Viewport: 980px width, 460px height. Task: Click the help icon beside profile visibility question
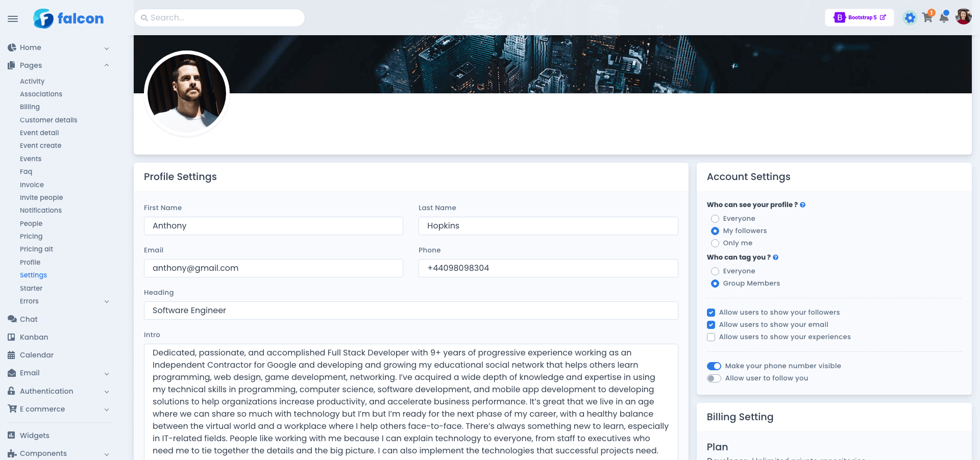click(x=802, y=205)
